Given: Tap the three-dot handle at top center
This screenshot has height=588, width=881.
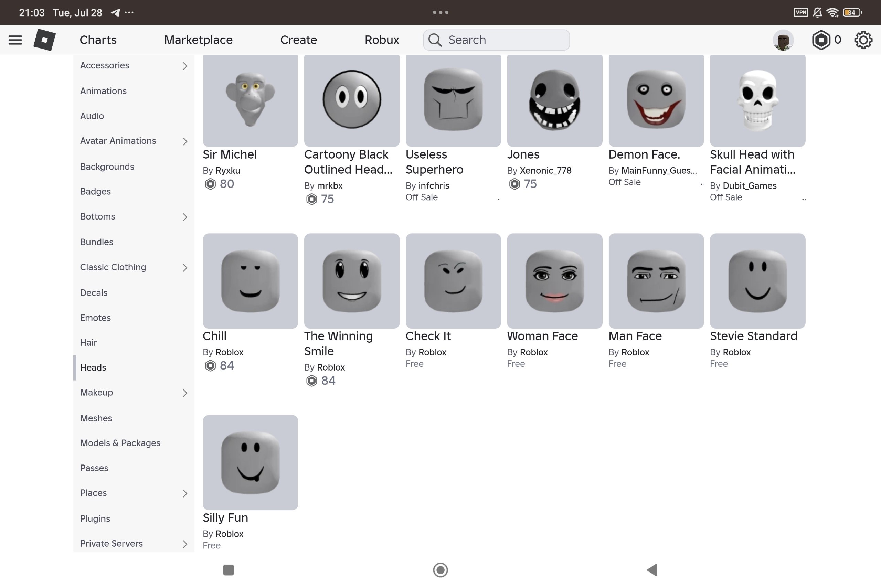Looking at the screenshot, I should coord(440,12).
